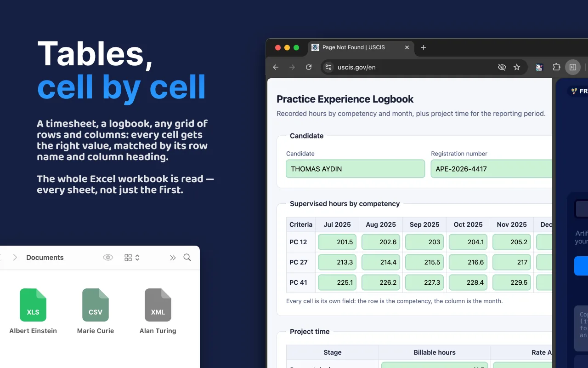Image resolution: width=588 pixels, height=368 pixels.
Task: Click the blue button in side panel
Action: pos(581,266)
